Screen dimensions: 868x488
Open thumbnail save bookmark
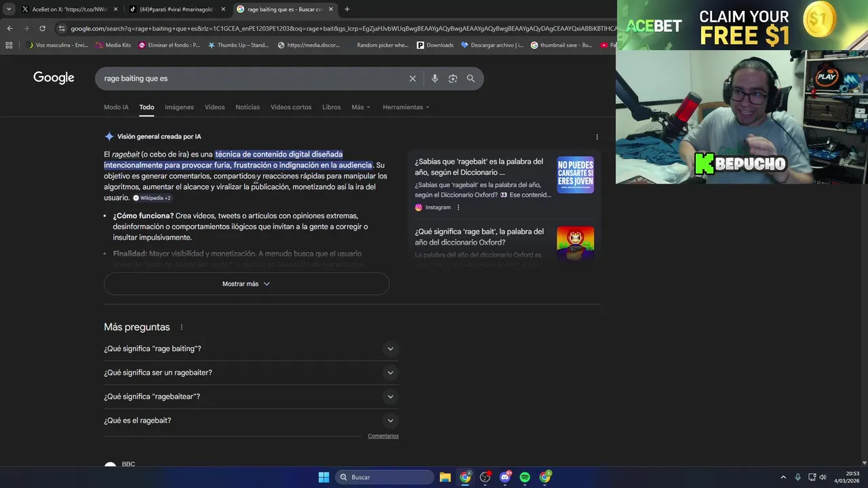pyautogui.click(x=561, y=45)
